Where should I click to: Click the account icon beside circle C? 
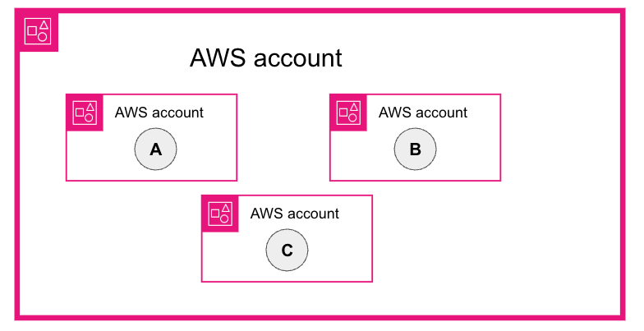click(220, 214)
